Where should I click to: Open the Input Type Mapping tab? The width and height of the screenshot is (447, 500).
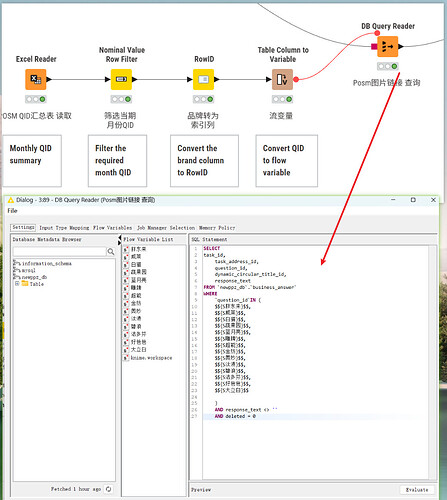pos(64,228)
